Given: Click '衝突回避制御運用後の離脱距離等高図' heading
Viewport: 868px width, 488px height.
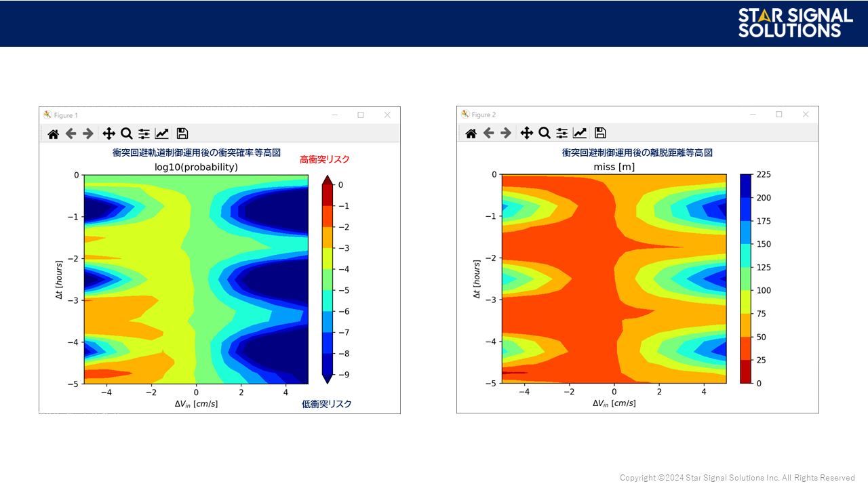Looking at the screenshot, I should click(x=637, y=152).
